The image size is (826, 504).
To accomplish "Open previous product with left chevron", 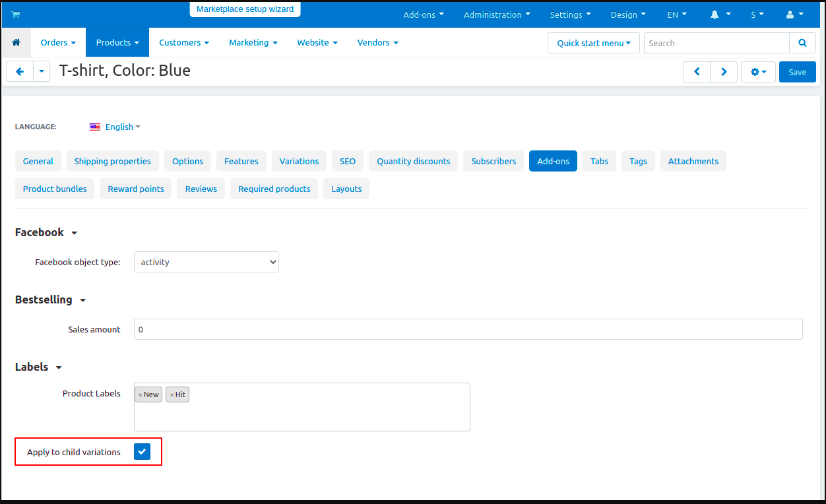I will point(697,72).
